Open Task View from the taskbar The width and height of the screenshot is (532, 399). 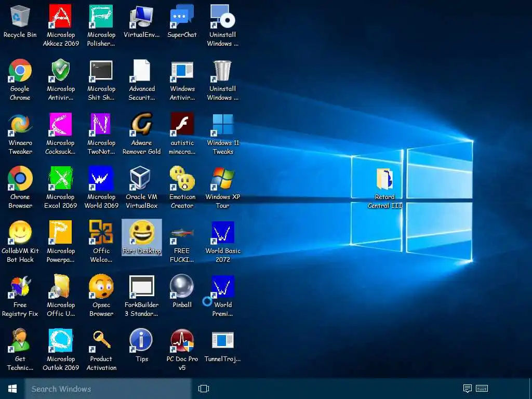pos(204,389)
